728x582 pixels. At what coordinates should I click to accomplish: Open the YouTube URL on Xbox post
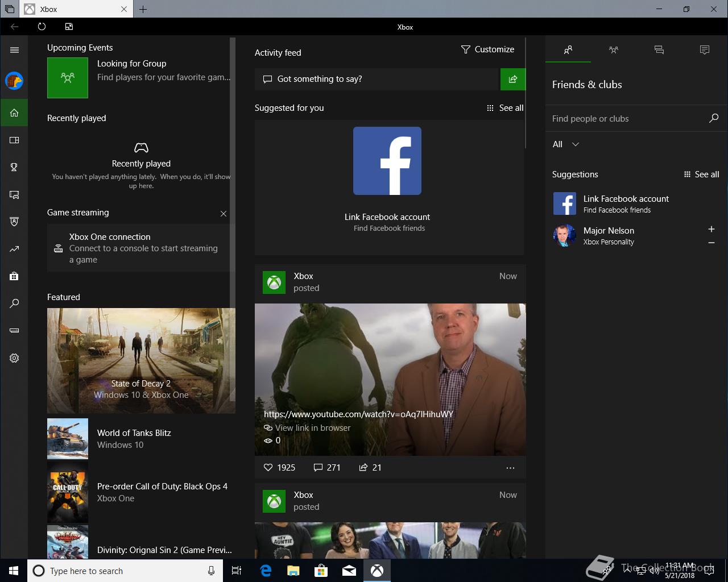[358, 414]
